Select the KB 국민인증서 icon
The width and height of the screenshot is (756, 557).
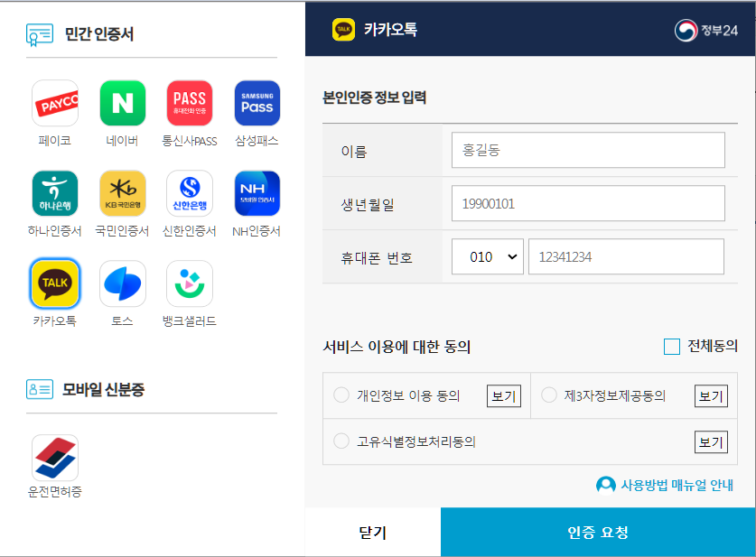tap(122, 190)
